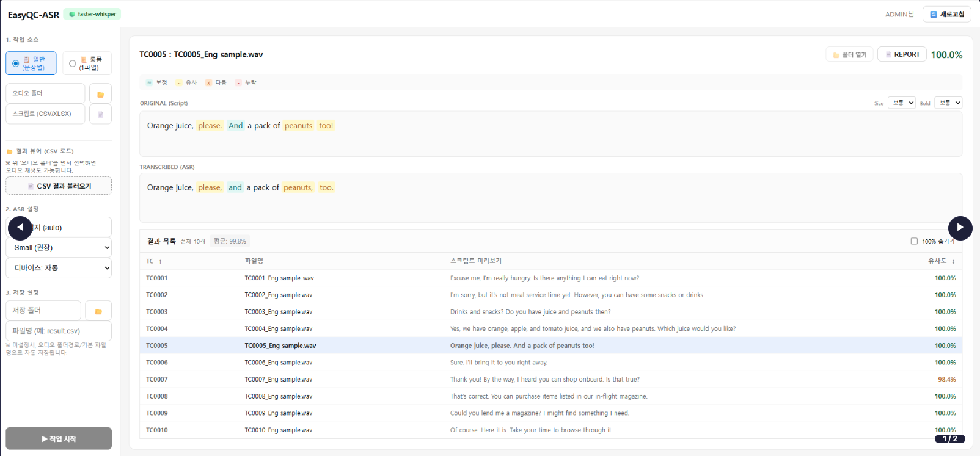Click the save folder browse icon
This screenshot has width=980, height=456.
click(x=98, y=311)
